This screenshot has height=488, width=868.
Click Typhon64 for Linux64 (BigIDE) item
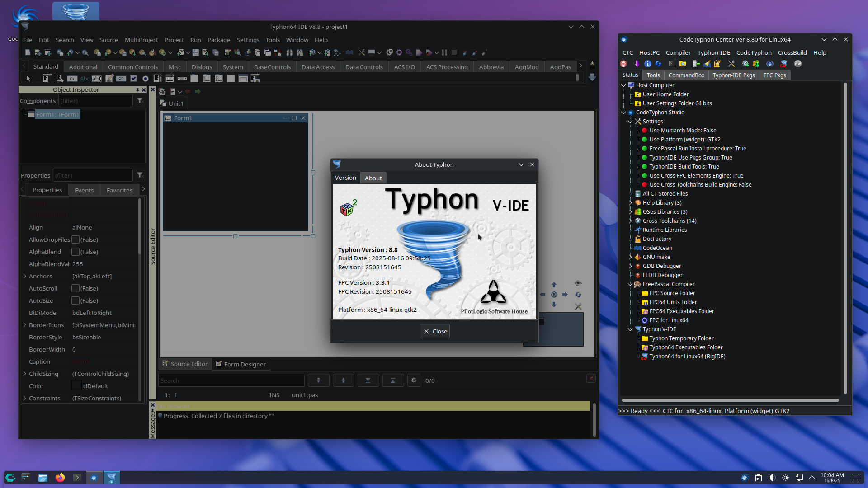tap(687, 357)
